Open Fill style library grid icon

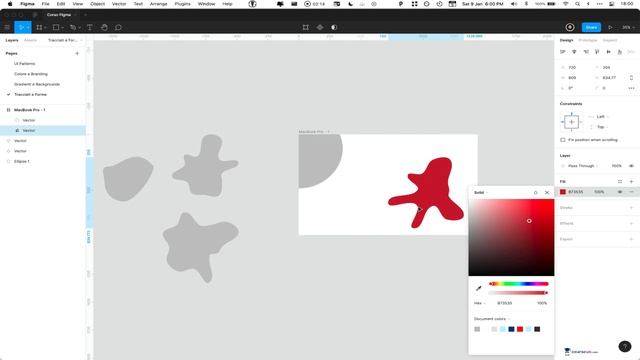pyautogui.click(x=620, y=182)
